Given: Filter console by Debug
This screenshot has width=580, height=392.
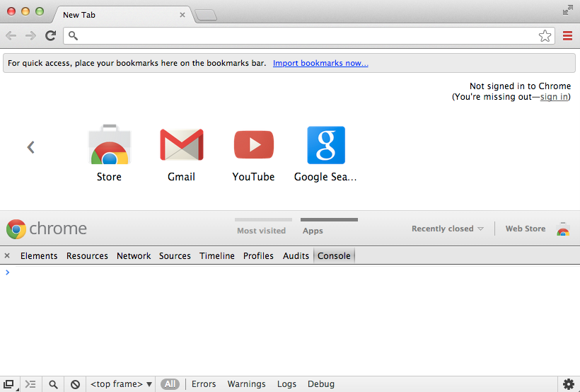Looking at the screenshot, I should 321,384.
